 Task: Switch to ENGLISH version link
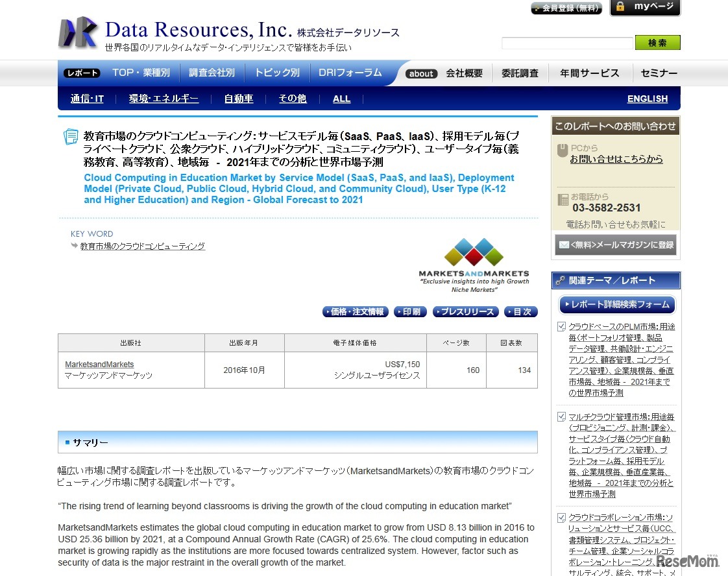(647, 99)
